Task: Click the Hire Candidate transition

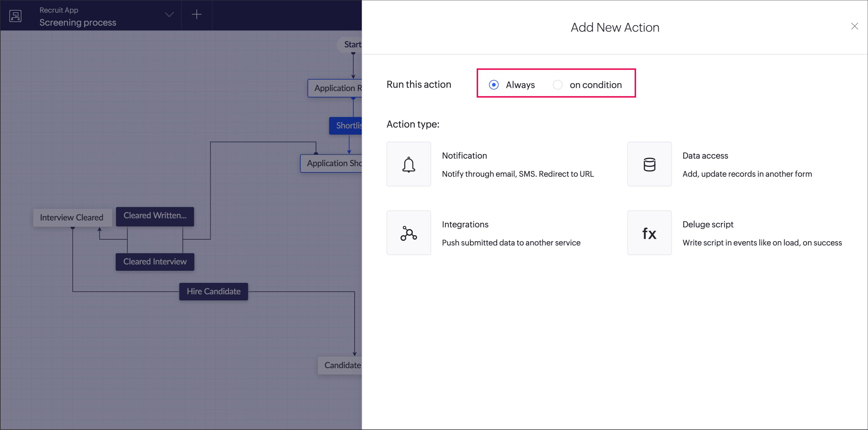Action: click(x=214, y=291)
